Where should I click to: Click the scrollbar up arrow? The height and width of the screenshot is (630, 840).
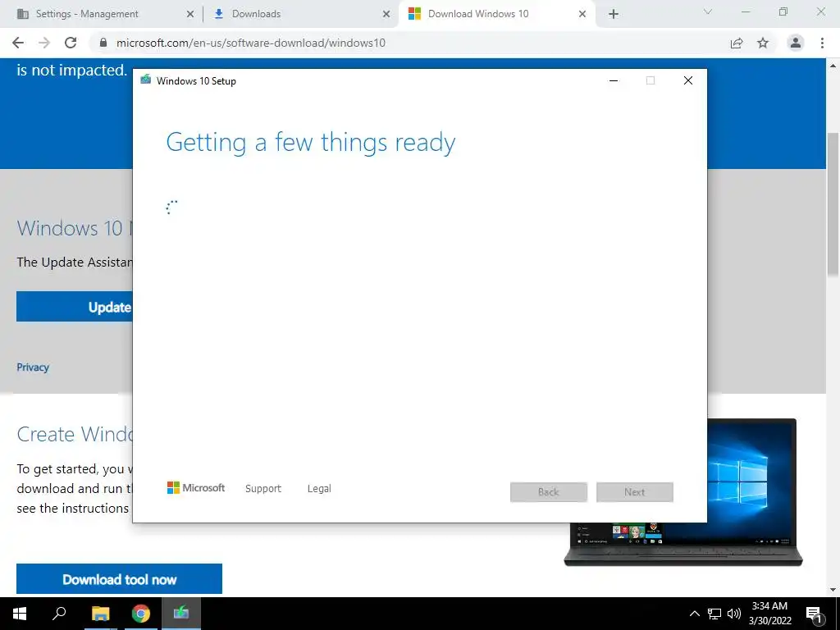click(x=833, y=66)
